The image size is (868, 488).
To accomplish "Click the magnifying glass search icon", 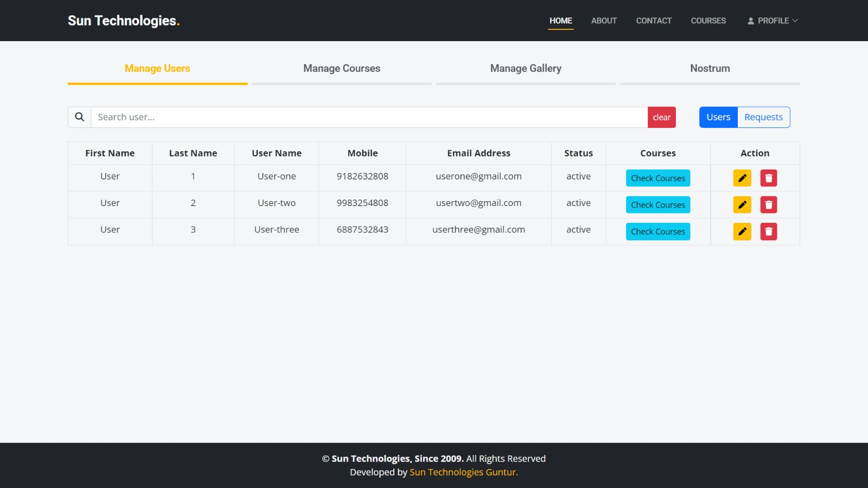I will click(x=80, y=117).
